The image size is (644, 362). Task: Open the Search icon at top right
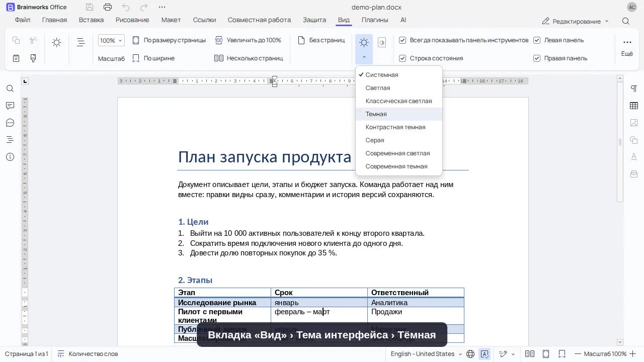coord(626,21)
